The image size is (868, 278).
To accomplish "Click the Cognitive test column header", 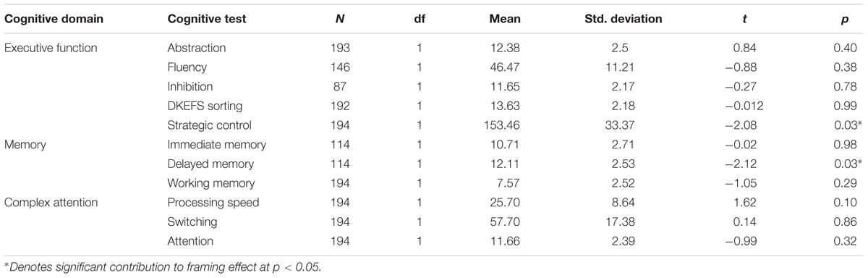I will click(207, 19).
